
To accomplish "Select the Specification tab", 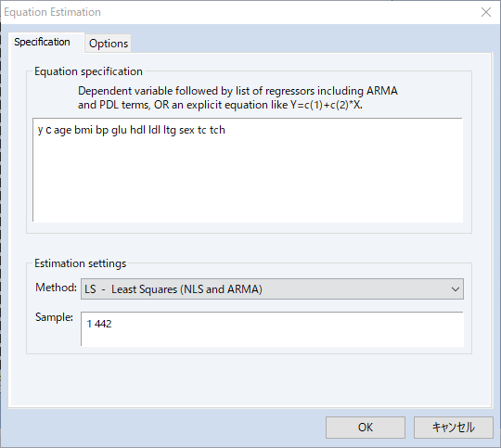I will click(x=42, y=42).
